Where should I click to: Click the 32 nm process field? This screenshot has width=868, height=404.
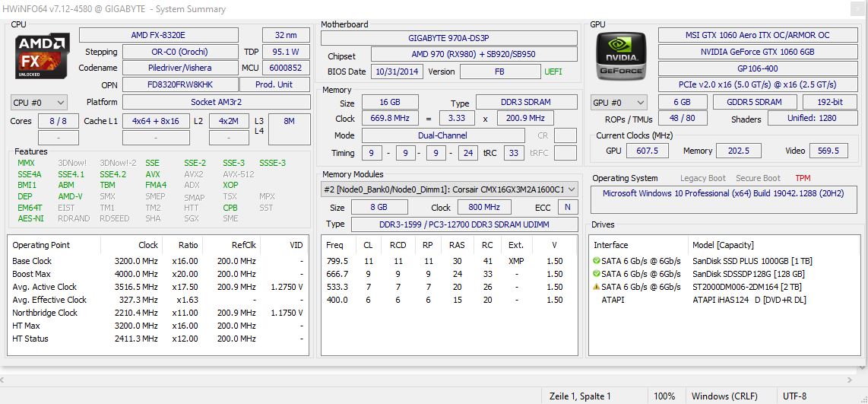pos(286,35)
